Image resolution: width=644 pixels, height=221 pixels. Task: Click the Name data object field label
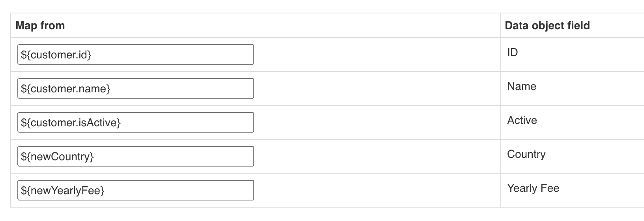[x=521, y=86]
